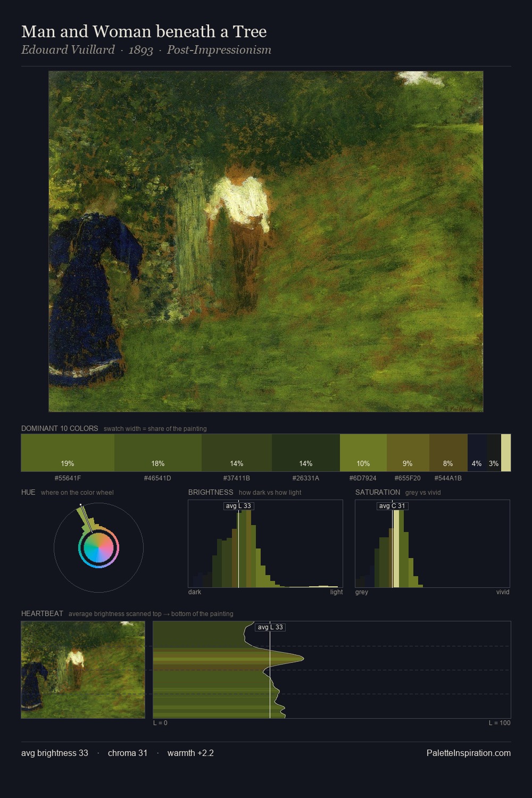This screenshot has height=798, width=532.
Task: Click the 'dark' brightness axis label
Action: (195, 592)
